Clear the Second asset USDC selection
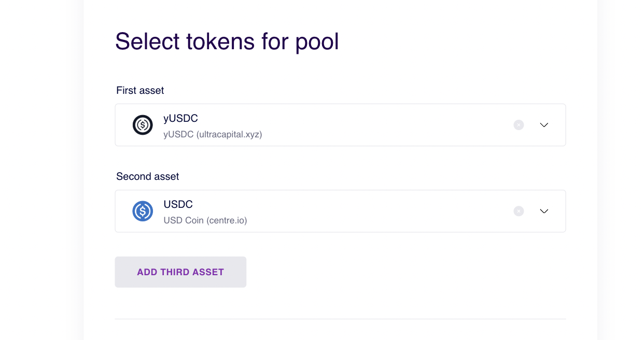This screenshot has width=644, height=340. click(x=519, y=211)
